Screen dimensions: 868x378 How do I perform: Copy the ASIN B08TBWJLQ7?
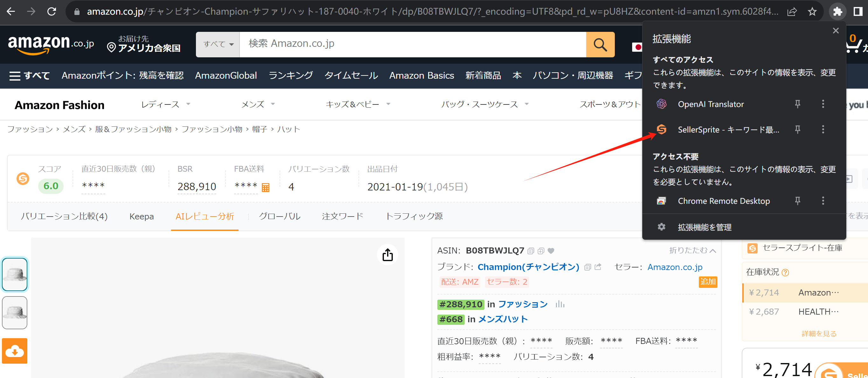pyautogui.click(x=531, y=251)
